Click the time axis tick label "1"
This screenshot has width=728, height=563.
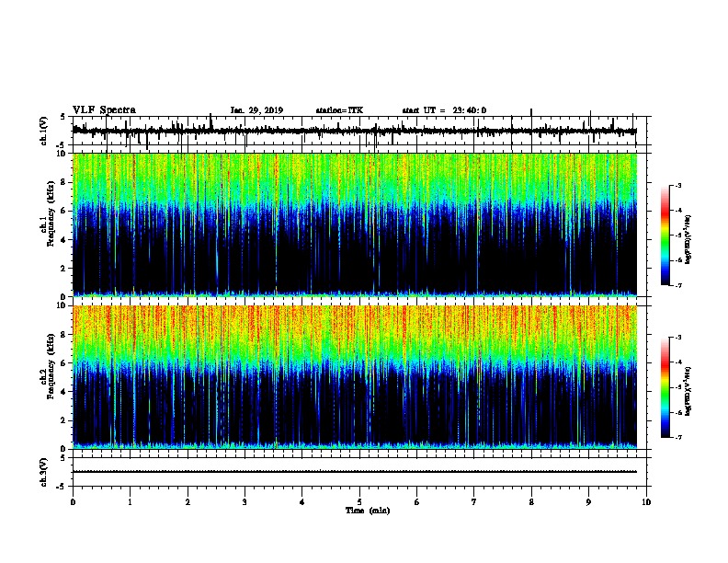pos(130,502)
